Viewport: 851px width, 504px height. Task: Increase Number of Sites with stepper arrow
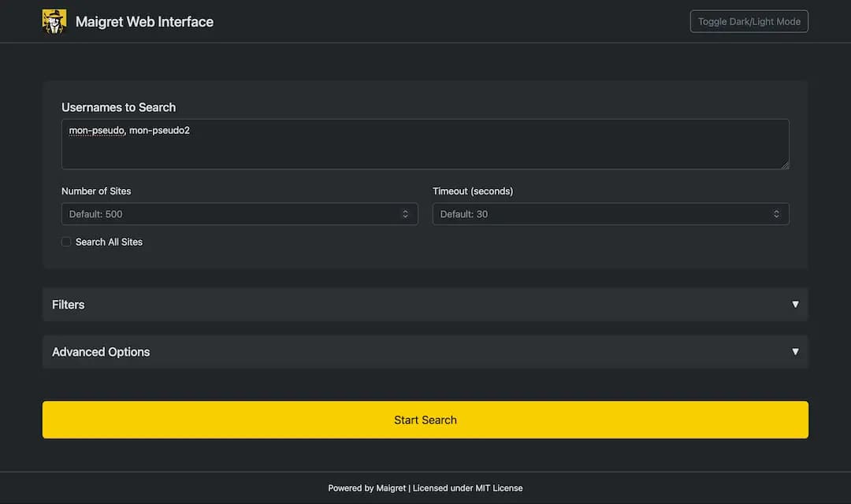407,210
